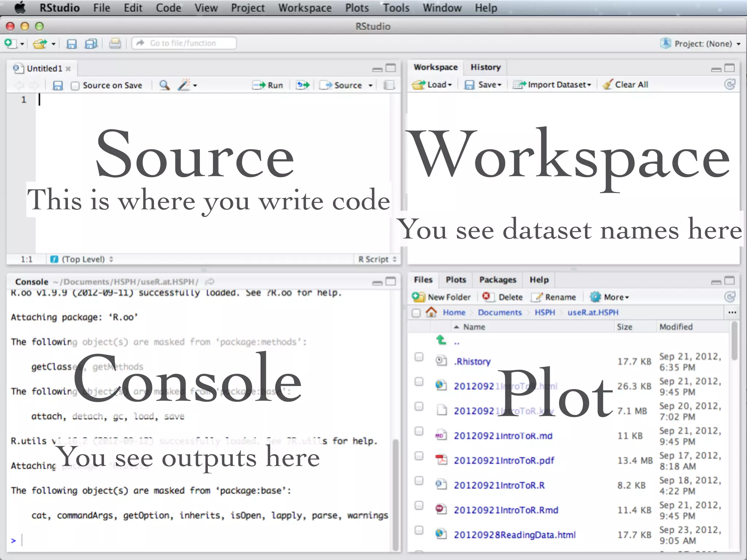Open the More dropdown in Files pane
The width and height of the screenshot is (747, 560).
point(609,297)
